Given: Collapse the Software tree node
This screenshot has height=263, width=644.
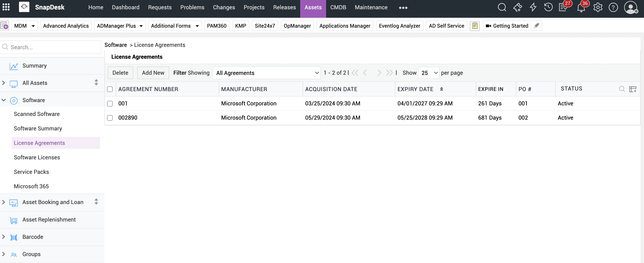Looking at the screenshot, I should point(3,100).
